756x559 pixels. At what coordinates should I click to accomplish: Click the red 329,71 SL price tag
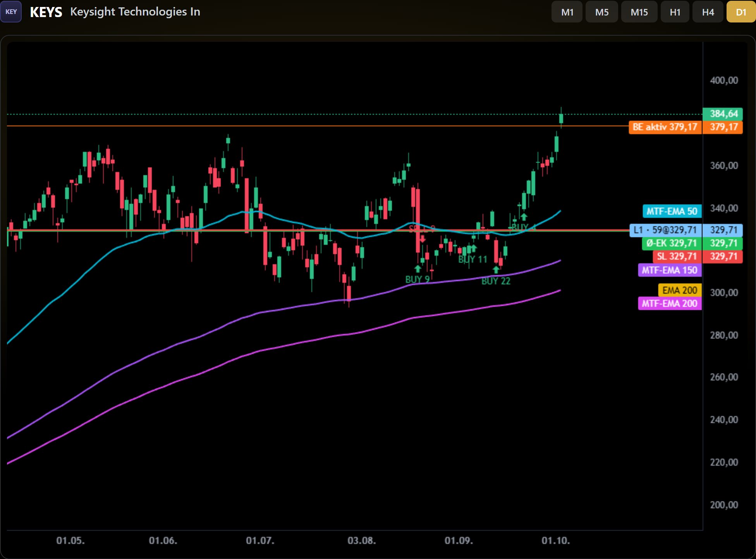click(x=723, y=256)
